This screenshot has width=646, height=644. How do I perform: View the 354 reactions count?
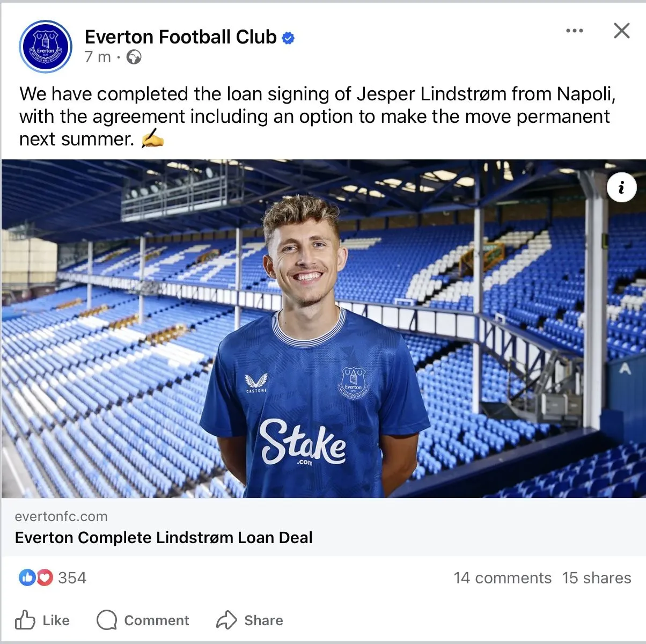(x=72, y=578)
